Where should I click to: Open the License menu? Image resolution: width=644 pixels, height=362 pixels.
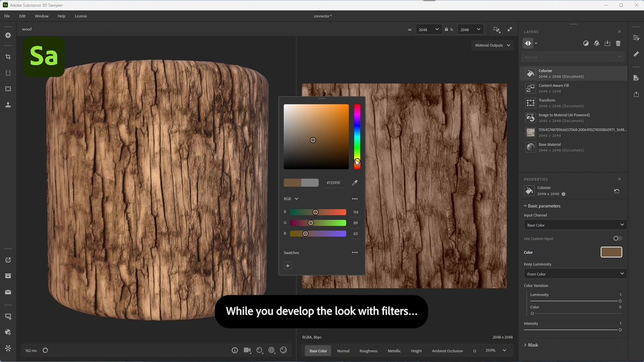pos(81,16)
